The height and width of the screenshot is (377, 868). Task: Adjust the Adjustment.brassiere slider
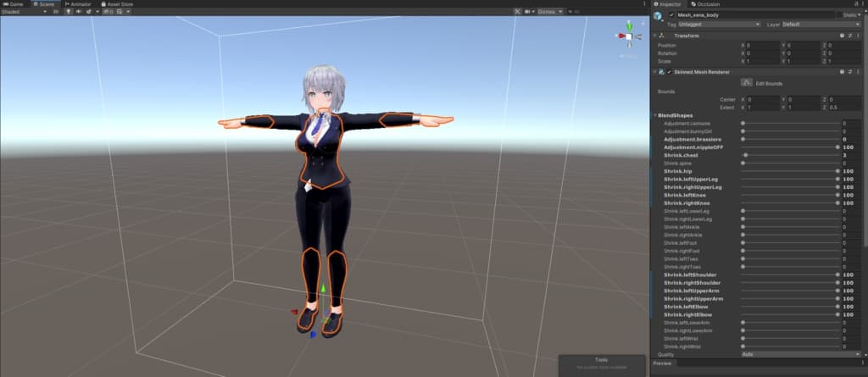790,140
